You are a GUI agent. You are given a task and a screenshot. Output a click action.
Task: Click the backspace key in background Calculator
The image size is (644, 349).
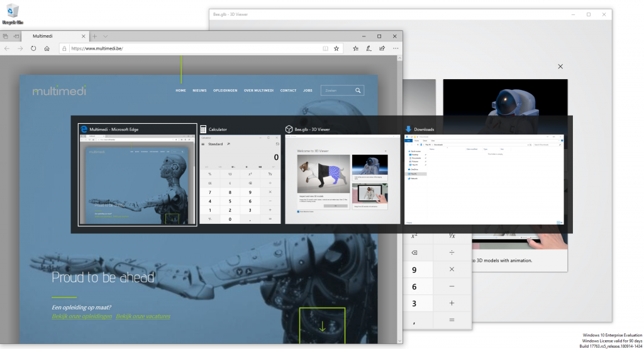tap(414, 253)
